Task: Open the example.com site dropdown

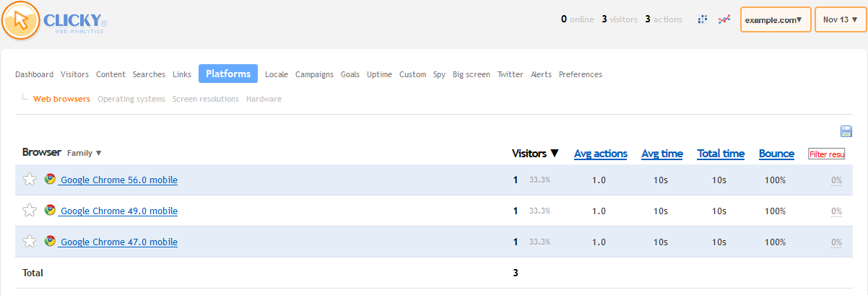Action: (x=775, y=20)
